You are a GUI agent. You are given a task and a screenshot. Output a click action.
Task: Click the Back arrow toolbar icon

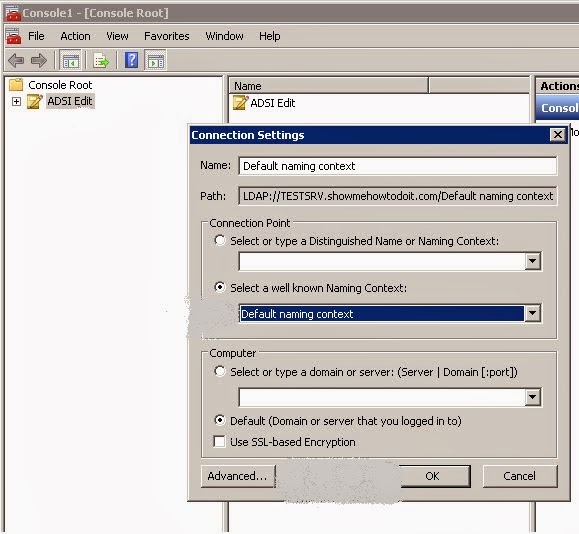coord(16,60)
